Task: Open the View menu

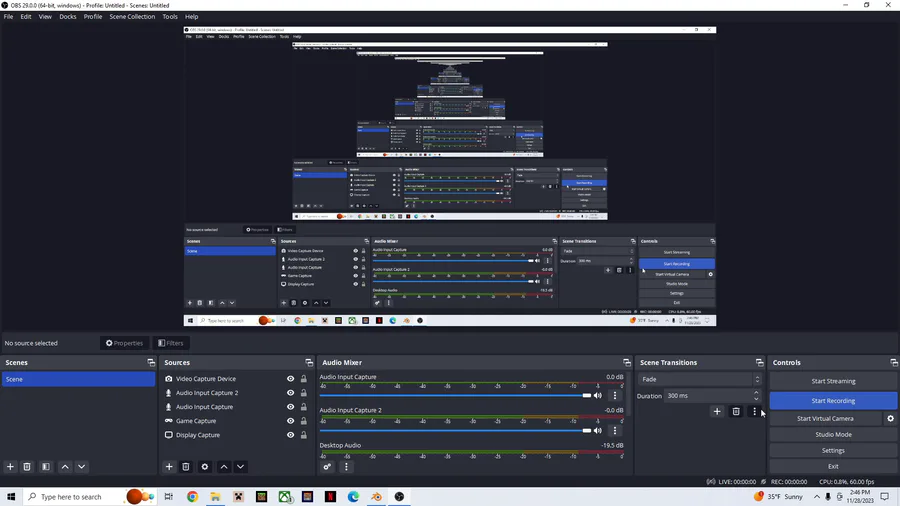Action: 45,17
